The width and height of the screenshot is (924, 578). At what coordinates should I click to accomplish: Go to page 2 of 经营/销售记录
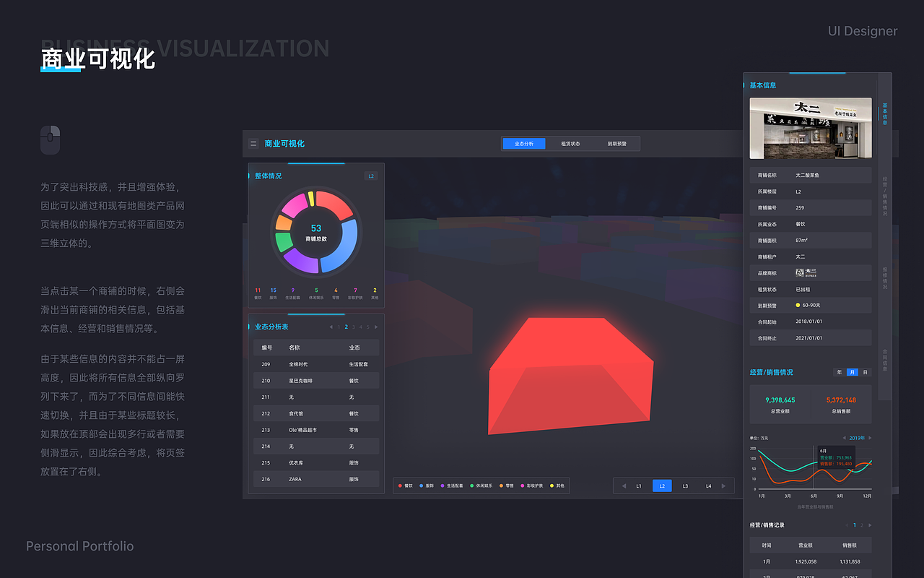pyautogui.click(x=862, y=525)
